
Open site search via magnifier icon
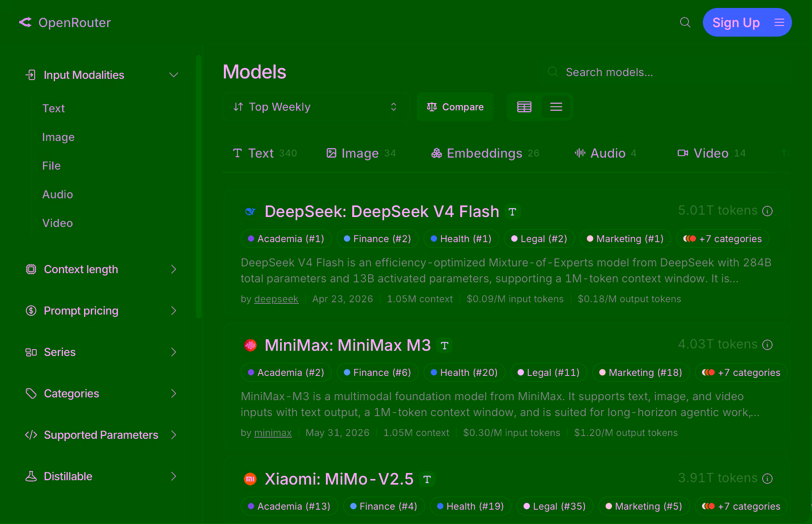coord(685,22)
